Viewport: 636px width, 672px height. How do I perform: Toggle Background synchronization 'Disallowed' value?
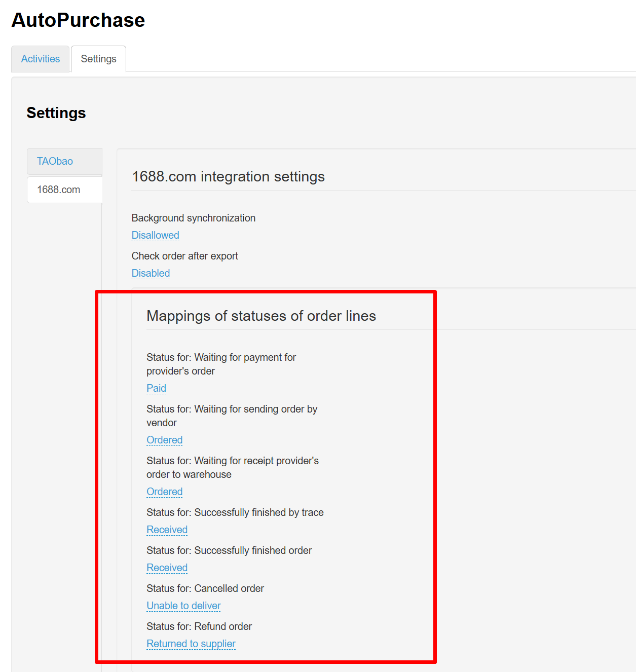click(155, 235)
